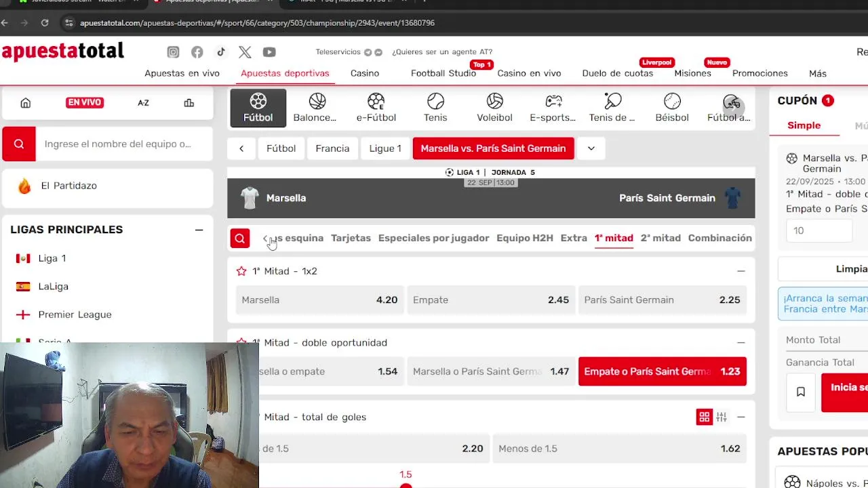Open the match selector dropdown chevron
Screen dimensions: 868x488
tap(591, 148)
